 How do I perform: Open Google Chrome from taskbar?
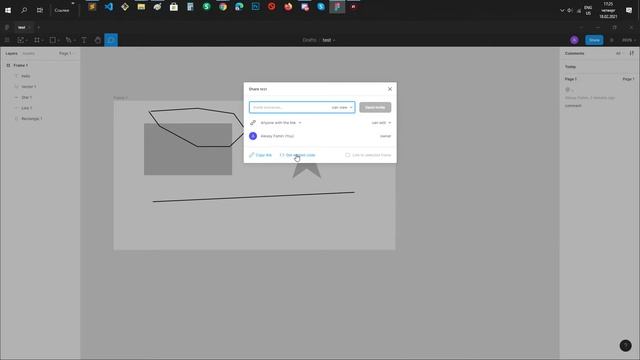coord(223,7)
